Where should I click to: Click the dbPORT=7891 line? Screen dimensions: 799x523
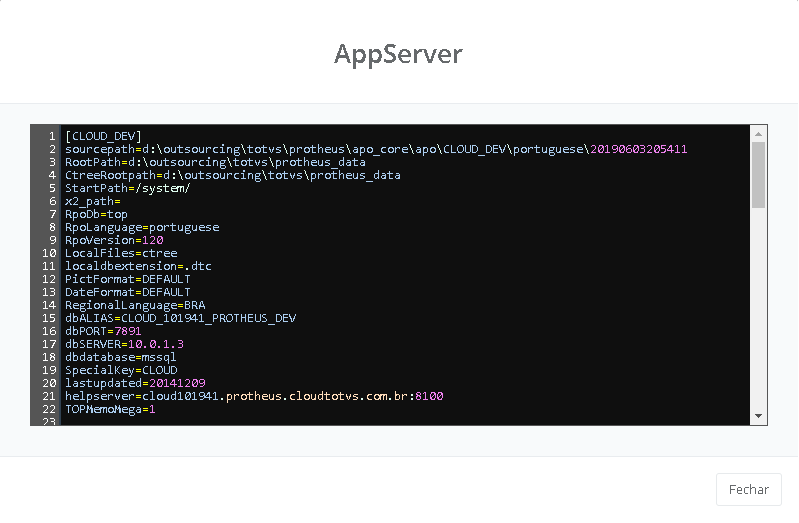pos(103,331)
